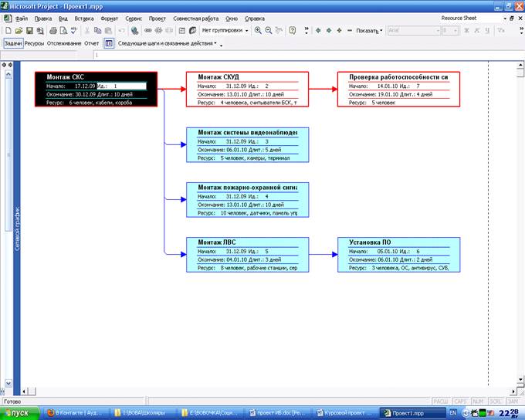
Task: Select the 'Установка ПО' task node
Action: pyautogui.click(x=398, y=255)
